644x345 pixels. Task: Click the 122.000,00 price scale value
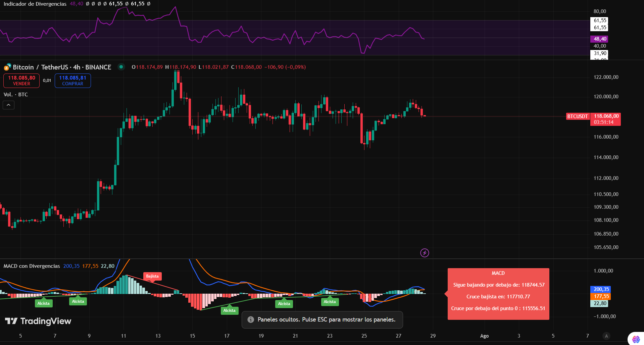click(x=606, y=77)
